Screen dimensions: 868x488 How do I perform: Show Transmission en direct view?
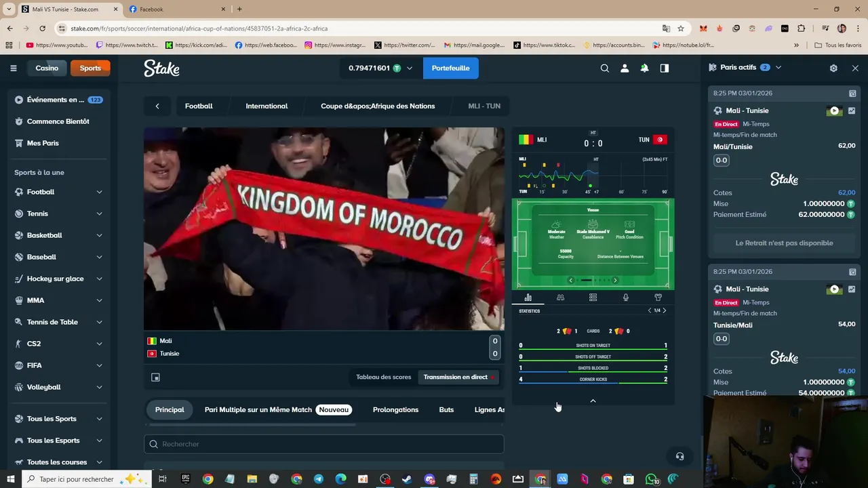tap(458, 377)
